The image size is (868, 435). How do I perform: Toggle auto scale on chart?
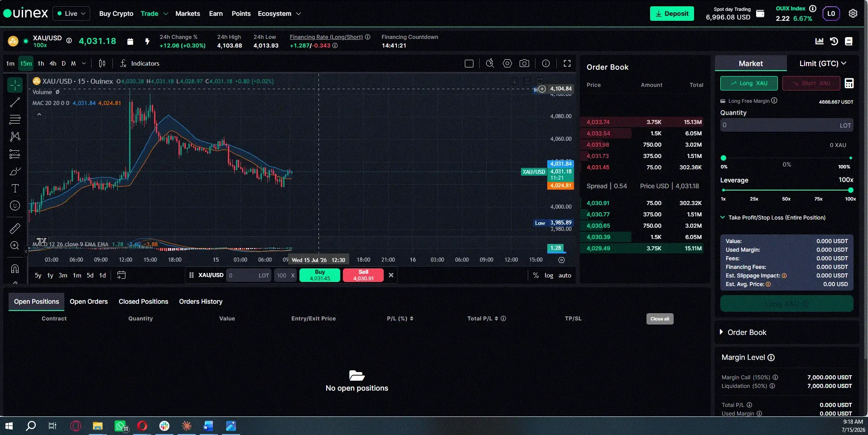point(565,275)
